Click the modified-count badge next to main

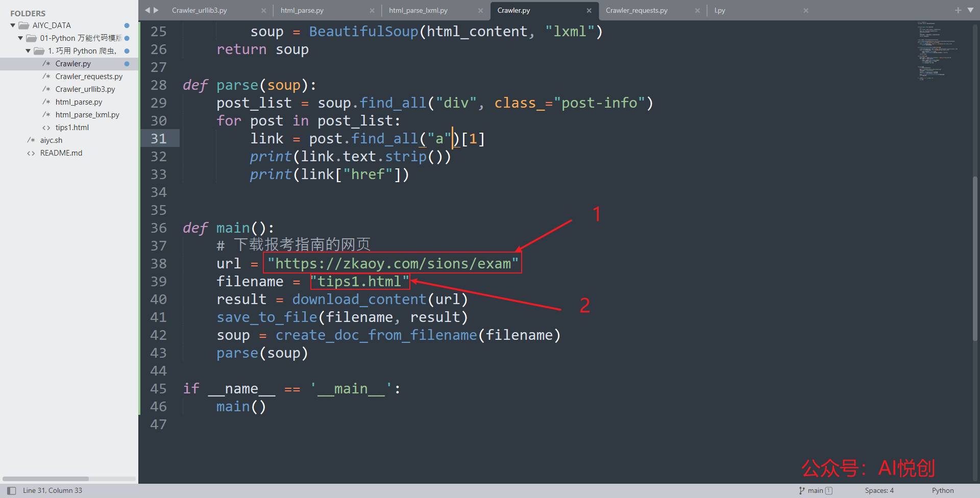[829, 491]
